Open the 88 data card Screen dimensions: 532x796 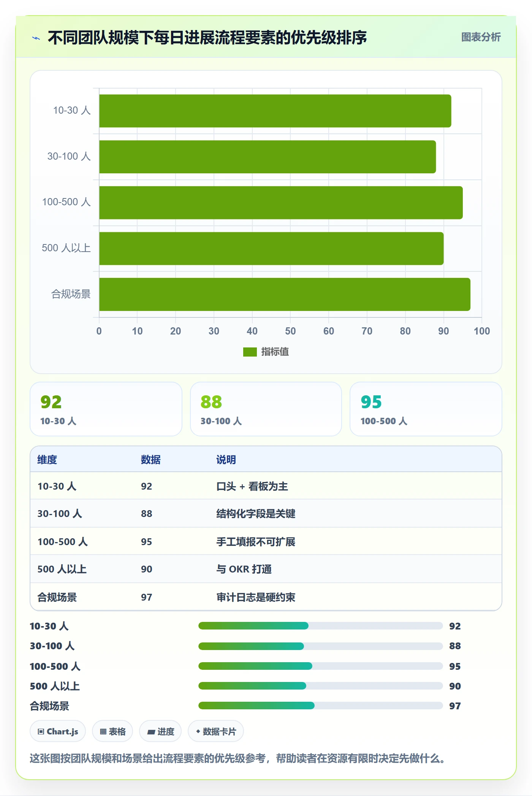[266, 409]
